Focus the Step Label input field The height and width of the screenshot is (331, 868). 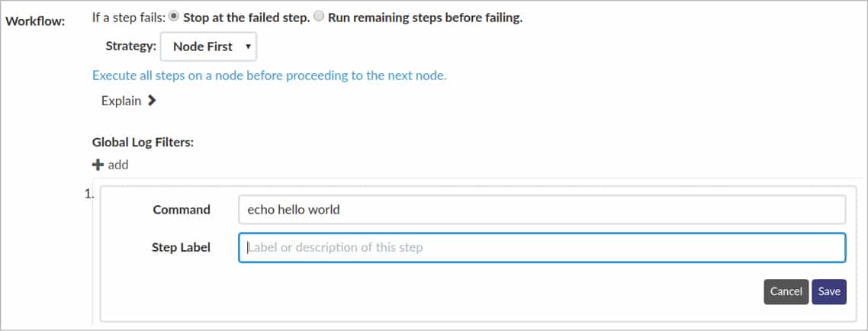click(x=542, y=248)
